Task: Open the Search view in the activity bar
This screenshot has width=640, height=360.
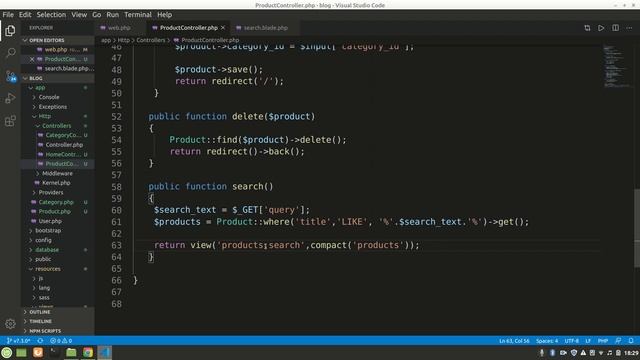Action: coord(10,53)
